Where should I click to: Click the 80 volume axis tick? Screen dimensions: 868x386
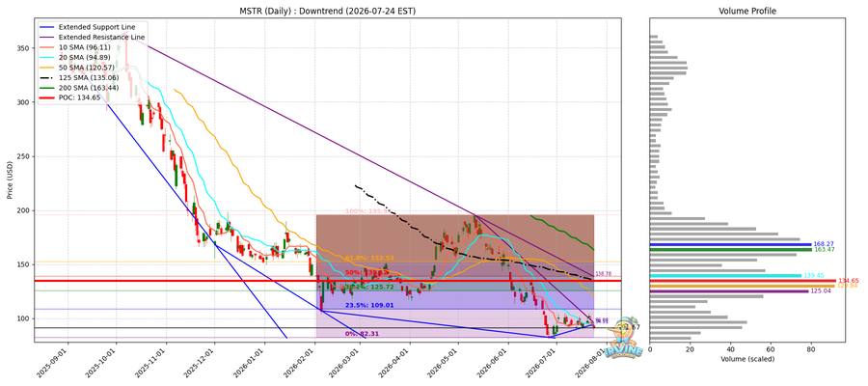811,350
